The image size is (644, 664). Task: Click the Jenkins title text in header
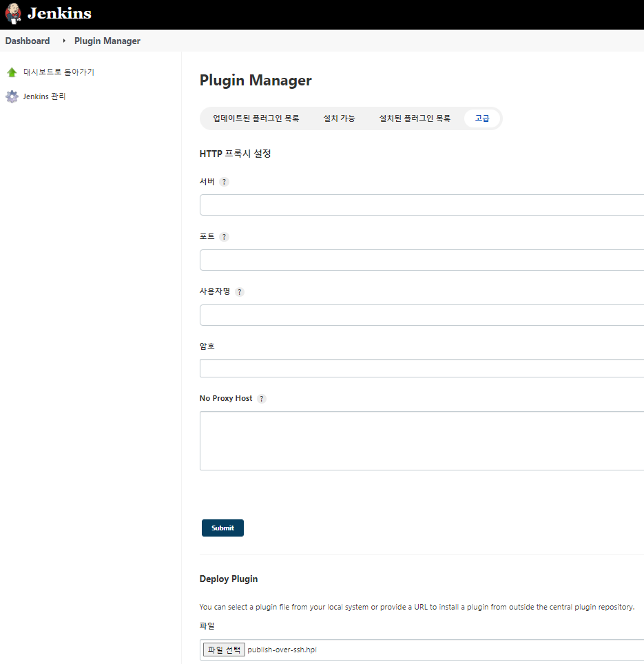(59, 14)
